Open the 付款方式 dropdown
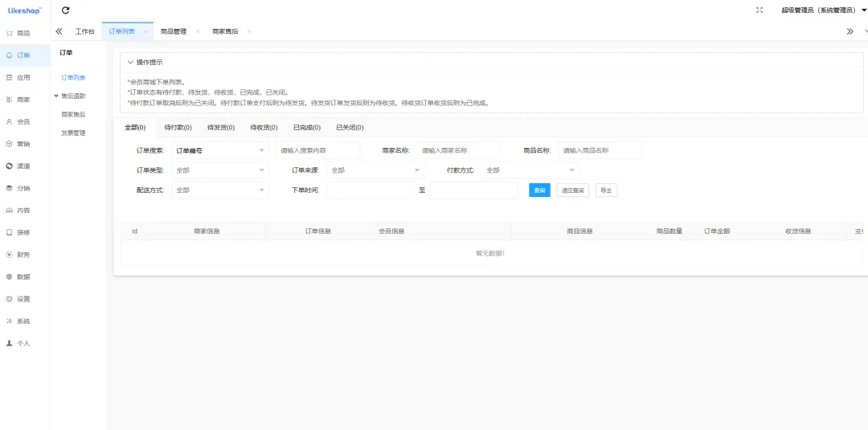This screenshot has height=430, width=868. pyautogui.click(x=530, y=170)
